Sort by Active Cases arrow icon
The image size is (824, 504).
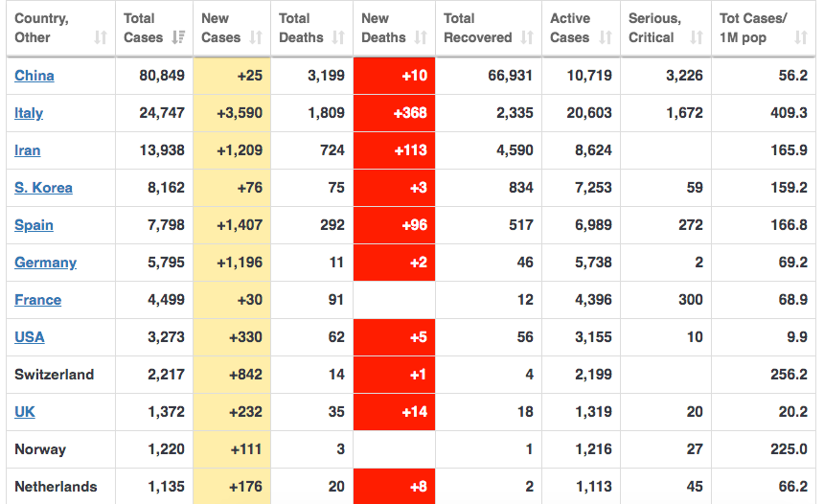tap(606, 37)
